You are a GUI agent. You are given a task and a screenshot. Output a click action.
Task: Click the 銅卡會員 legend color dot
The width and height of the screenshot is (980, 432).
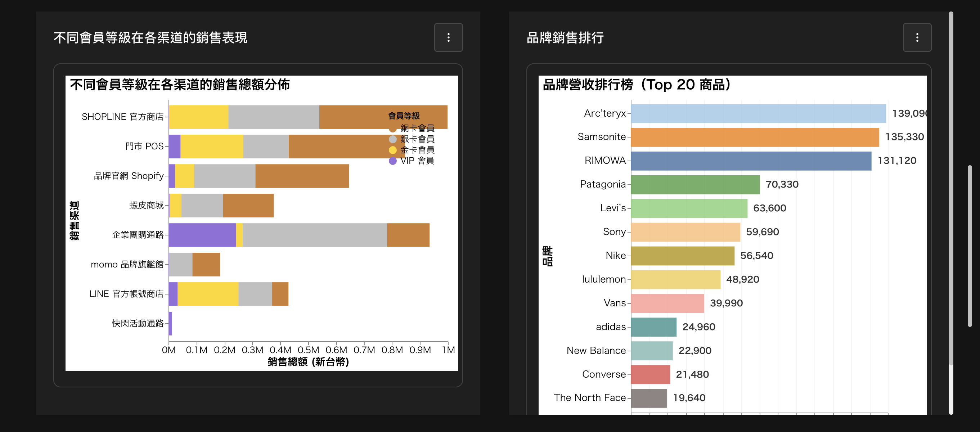tap(392, 129)
